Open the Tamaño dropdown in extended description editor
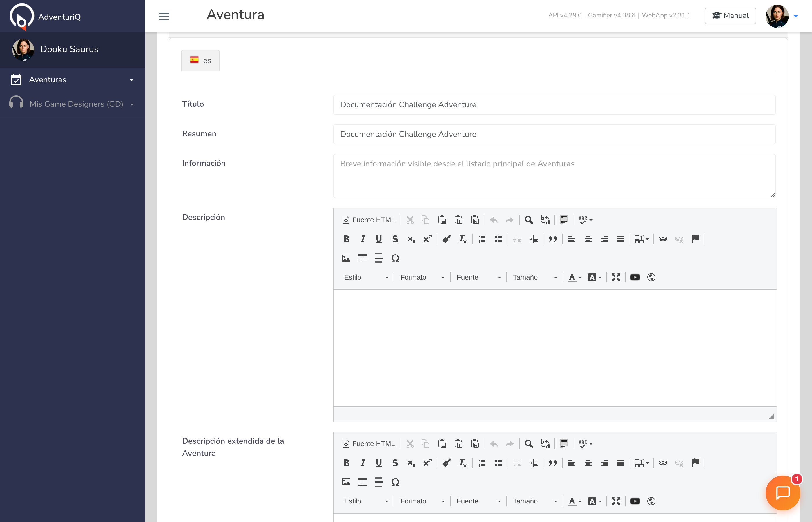The image size is (812, 522). (535, 501)
